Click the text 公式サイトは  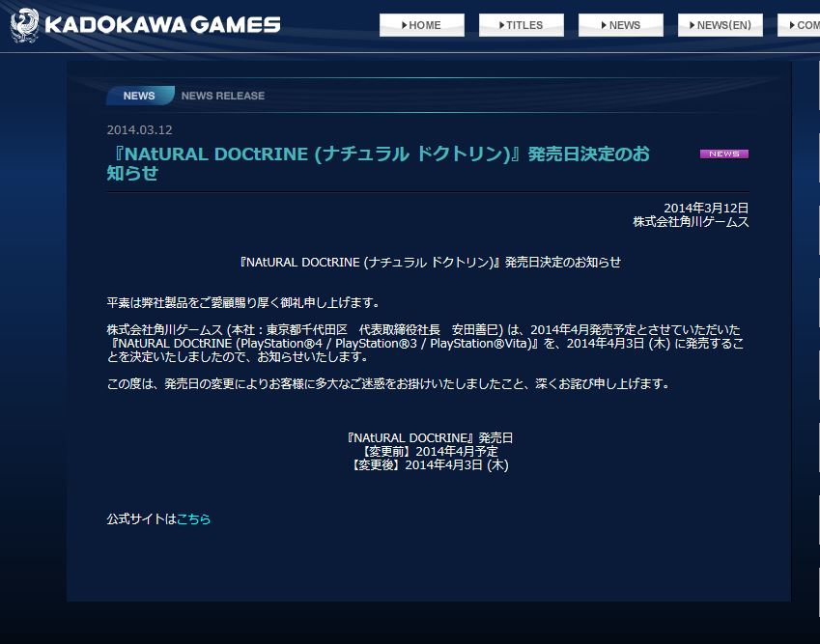coord(142,519)
